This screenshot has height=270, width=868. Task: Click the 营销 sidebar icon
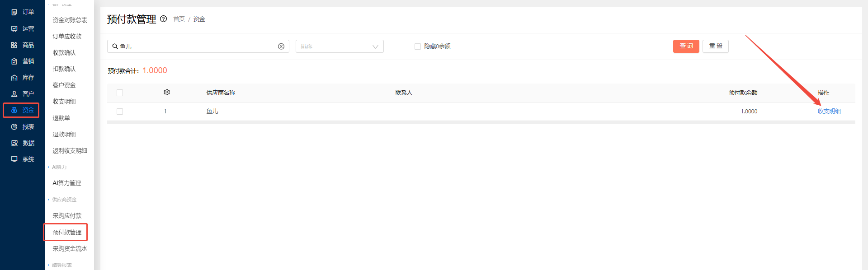click(x=14, y=61)
